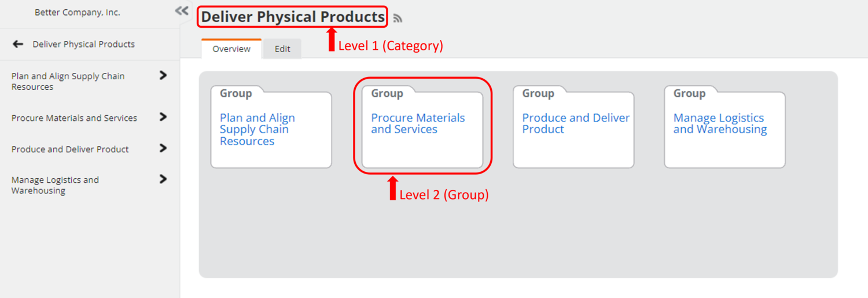Click Deliver Physical Products sidebar back item
This screenshot has height=298, width=868.
(83, 44)
